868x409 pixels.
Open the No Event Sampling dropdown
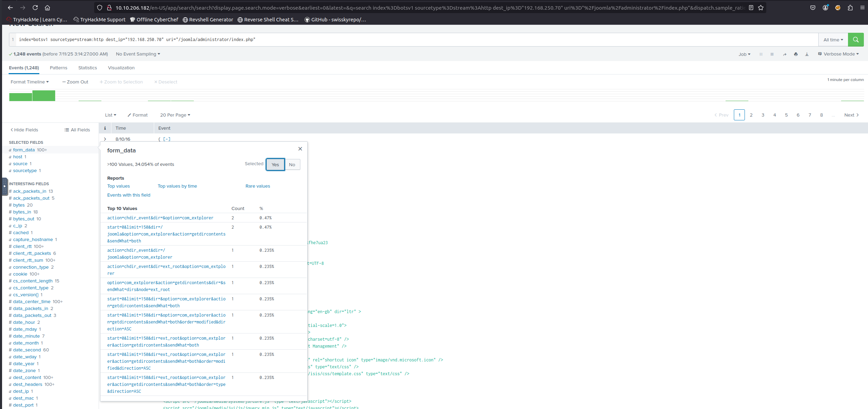point(138,54)
